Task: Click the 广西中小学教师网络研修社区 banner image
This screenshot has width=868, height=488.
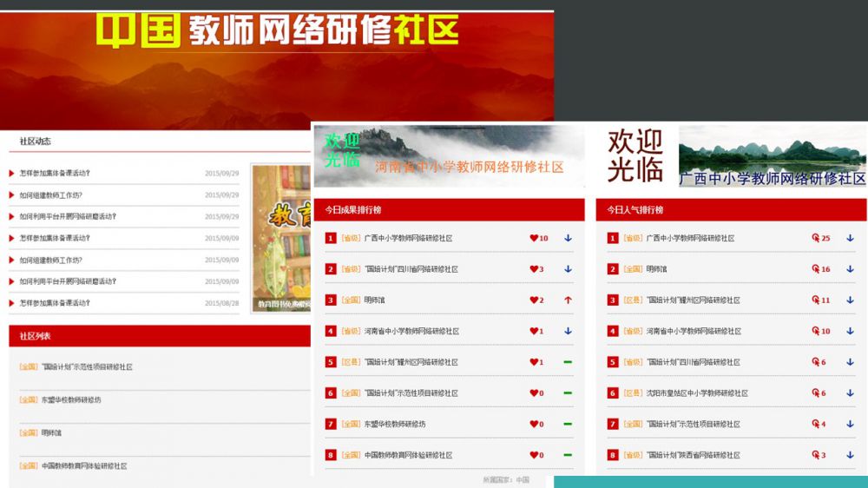Action: click(x=772, y=156)
